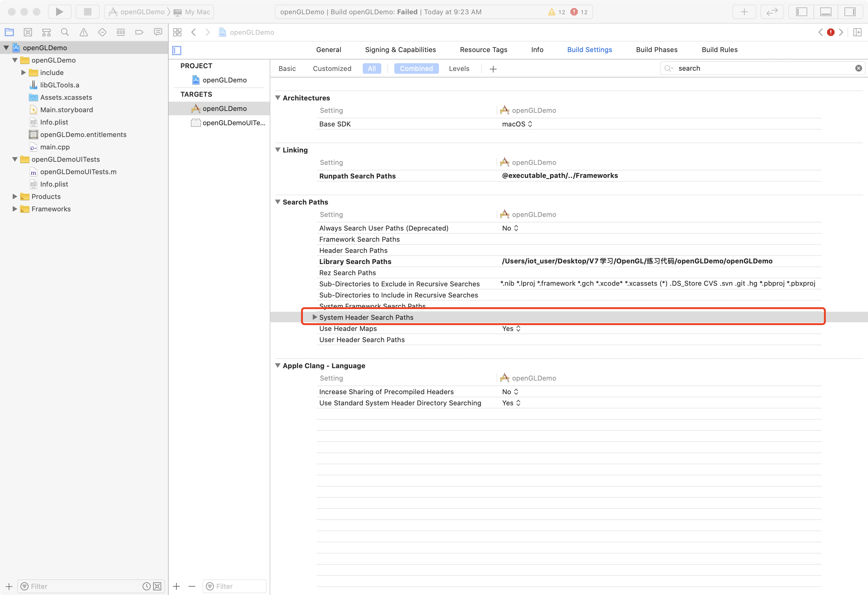This screenshot has width=868, height=595.
Task: Hide the project and targets list sidebar
Action: (177, 50)
